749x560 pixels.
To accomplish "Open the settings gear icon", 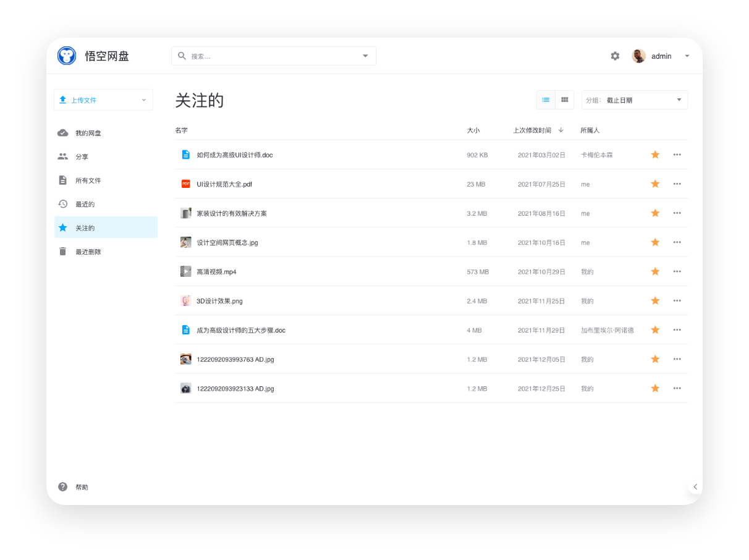I will [615, 56].
